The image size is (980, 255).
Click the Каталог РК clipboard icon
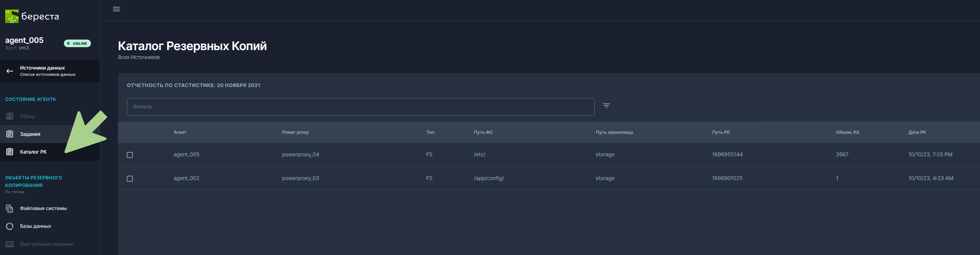tap(10, 152)
